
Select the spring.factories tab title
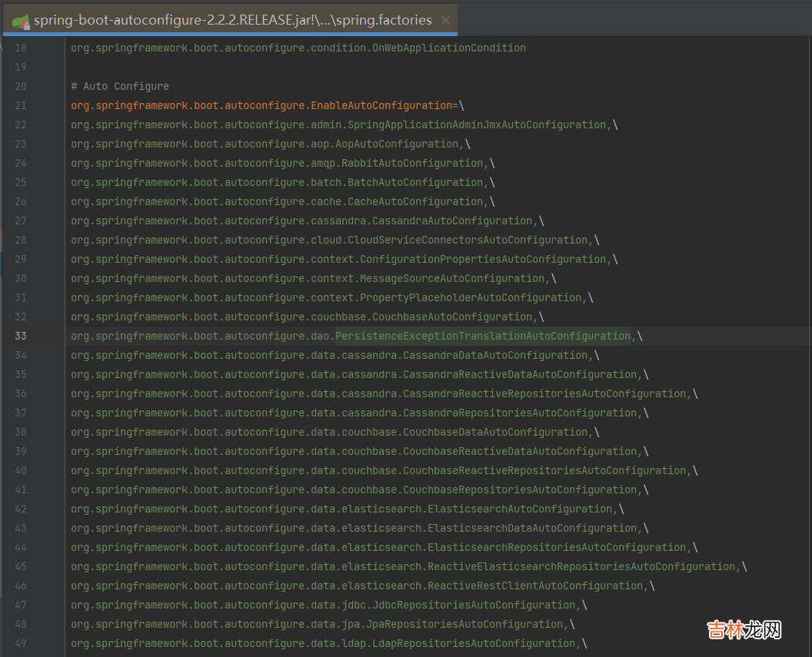(232, 21)
